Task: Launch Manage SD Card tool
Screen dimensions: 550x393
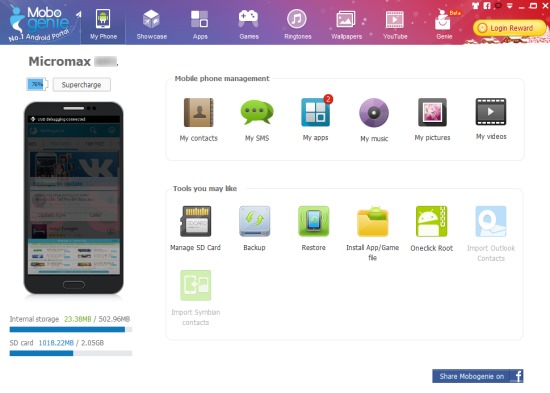Action: click(195, 221)
